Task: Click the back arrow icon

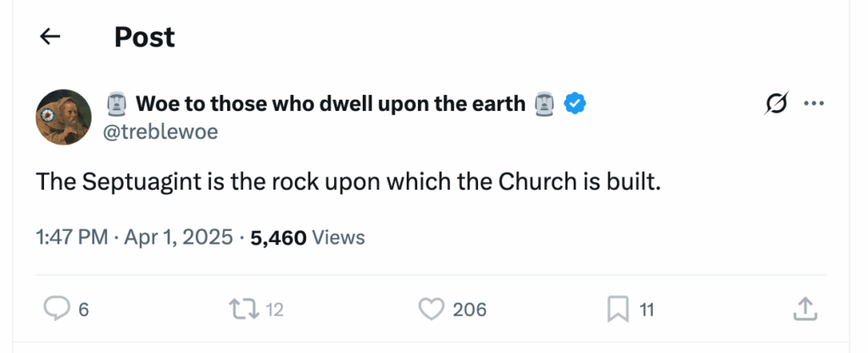Action: [x=51, y=36]
